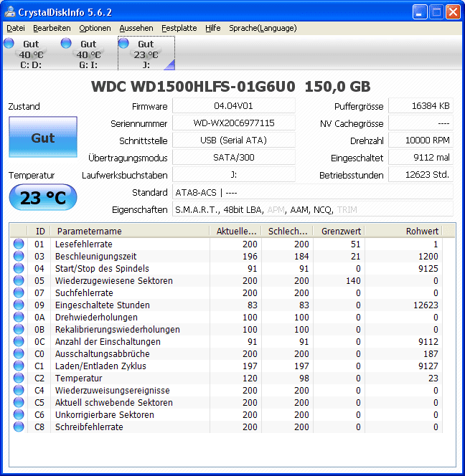The width and height of the screenshot is (465, 476).
Task: Close the CrystalDiskInfo window
Action: [453, 12]
